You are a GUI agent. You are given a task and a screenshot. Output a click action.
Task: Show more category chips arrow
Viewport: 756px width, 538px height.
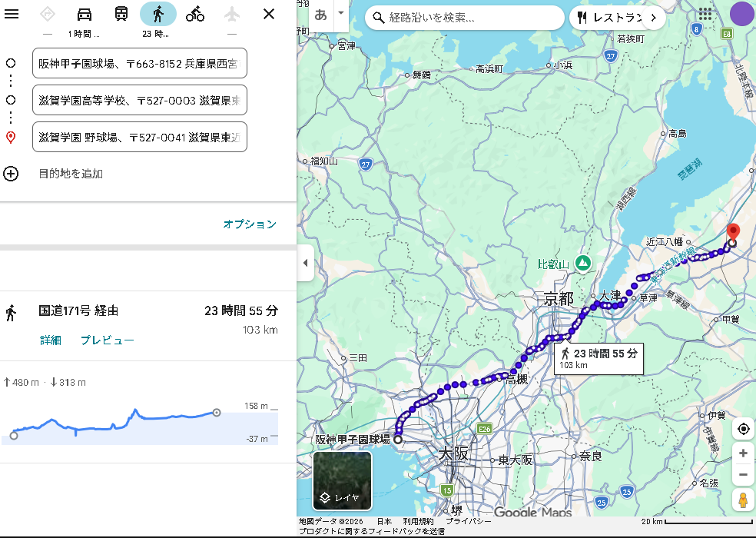point(653,17)
